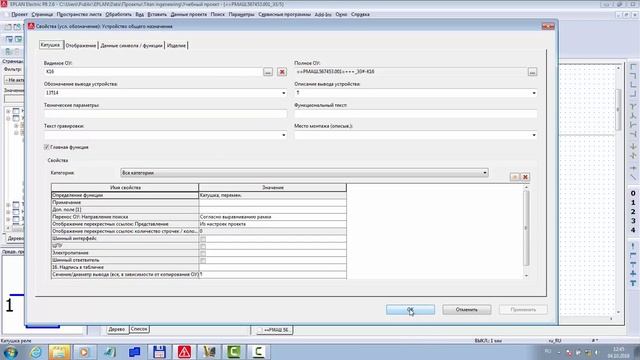Click value Из настроек проекта
Screen dimensions: 640x360
[x=223, y=224]
